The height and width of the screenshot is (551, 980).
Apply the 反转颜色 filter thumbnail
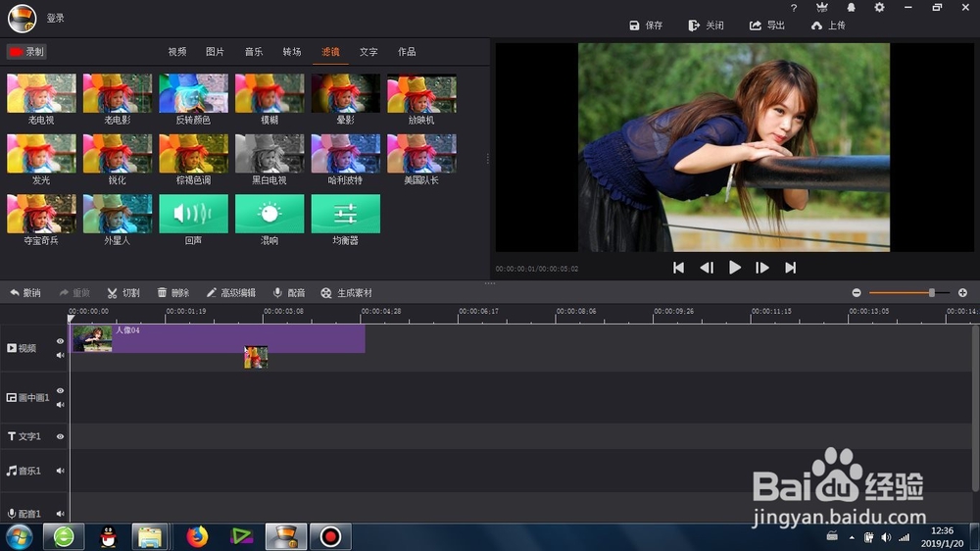[x=194, y=93]
